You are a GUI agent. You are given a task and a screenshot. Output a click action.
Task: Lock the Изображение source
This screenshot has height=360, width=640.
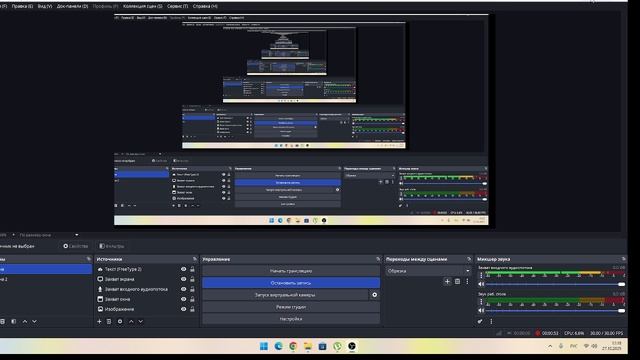(192, 309)
